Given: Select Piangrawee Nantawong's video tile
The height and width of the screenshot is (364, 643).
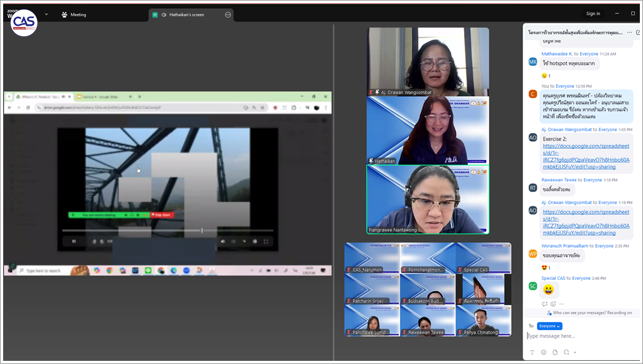Looking at the screenshot, I should click(428, 200).
